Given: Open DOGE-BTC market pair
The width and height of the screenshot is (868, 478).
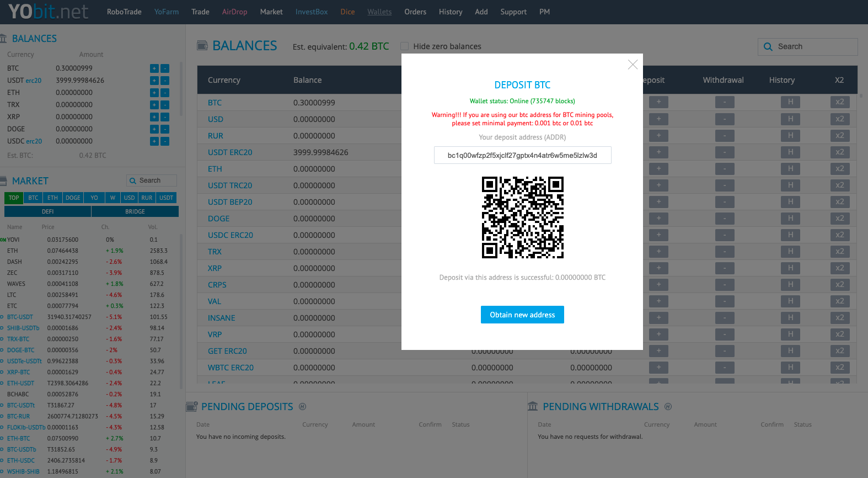Looking at the screenshot, I should pos(20,350).
